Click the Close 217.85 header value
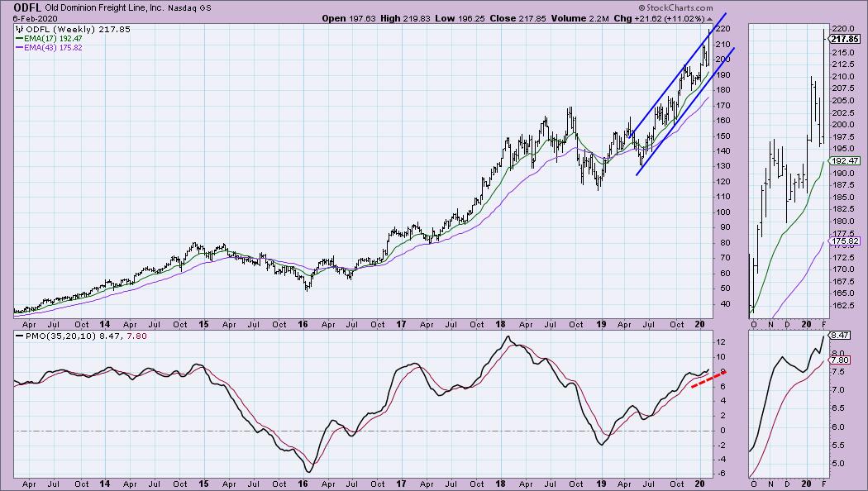Image resolution: width=868 pixels, height=491 pixels. (517, 18)
